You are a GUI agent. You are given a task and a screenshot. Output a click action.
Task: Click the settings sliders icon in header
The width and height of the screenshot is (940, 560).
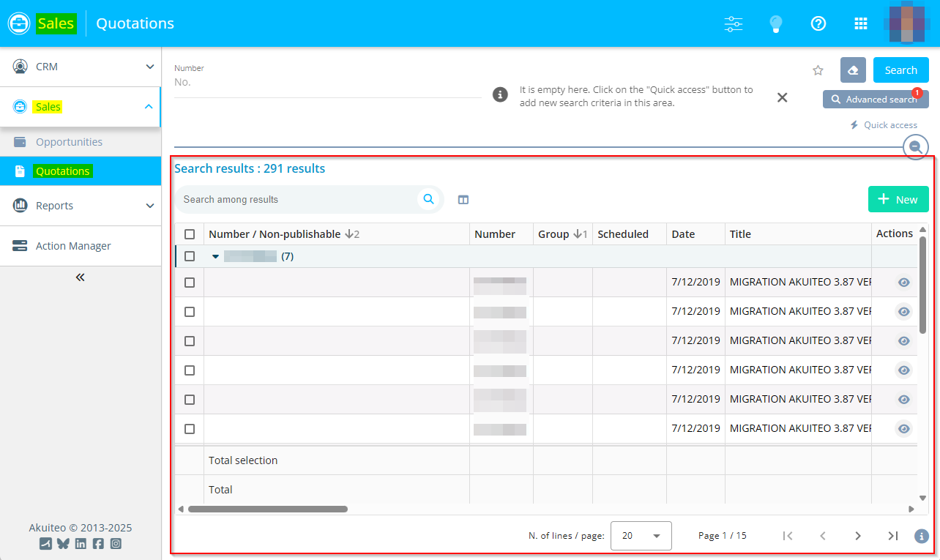(734, 23)
